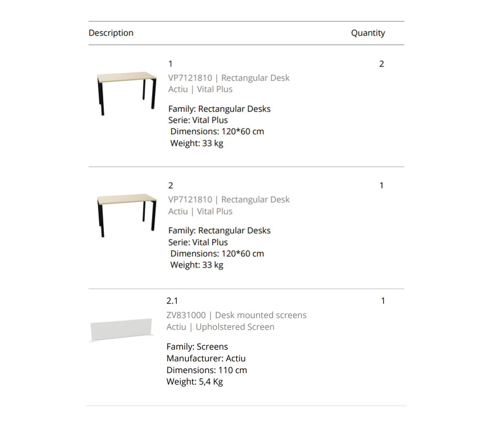Click Family: Screens text
Screen dimensions: 504x424
coord(197,347)
